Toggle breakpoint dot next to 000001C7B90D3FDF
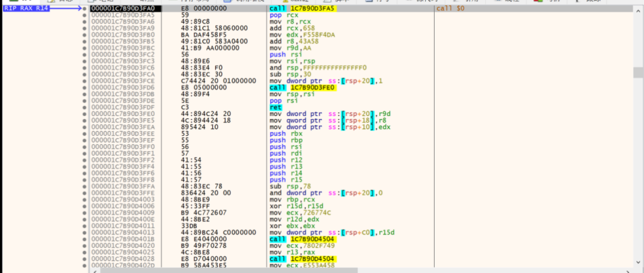The width and height of the screenshot is (644, 273). pyautogui.click(x=85, y=108)
